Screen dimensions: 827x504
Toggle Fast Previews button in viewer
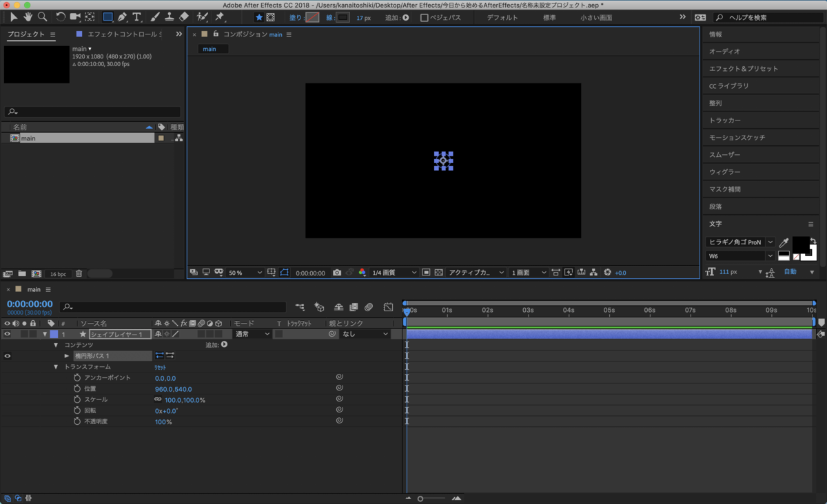coord(569,273)
